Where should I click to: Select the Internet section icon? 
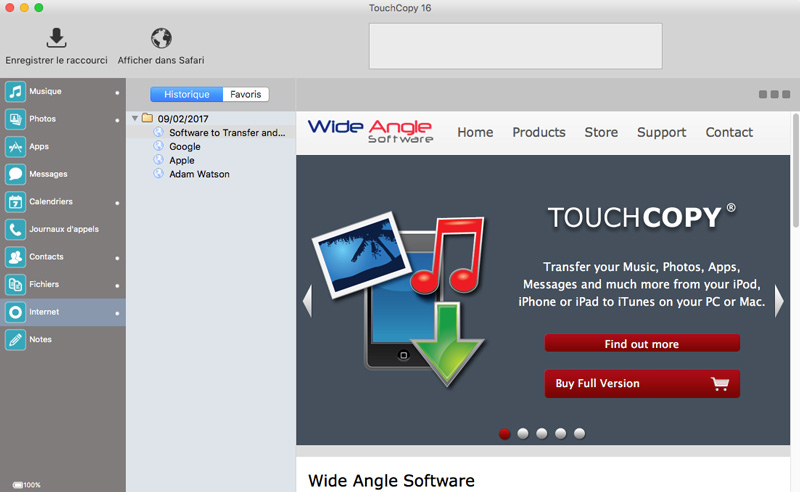coord(15,312)
